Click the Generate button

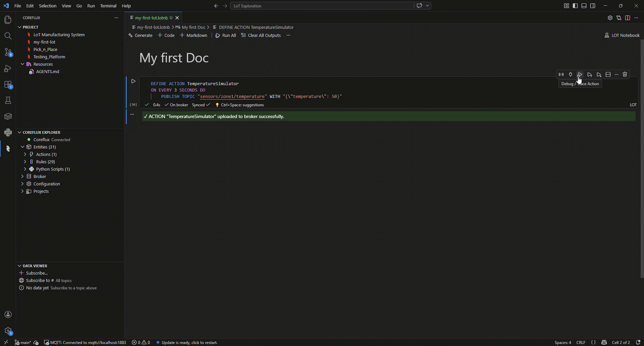tap(140, 35)
